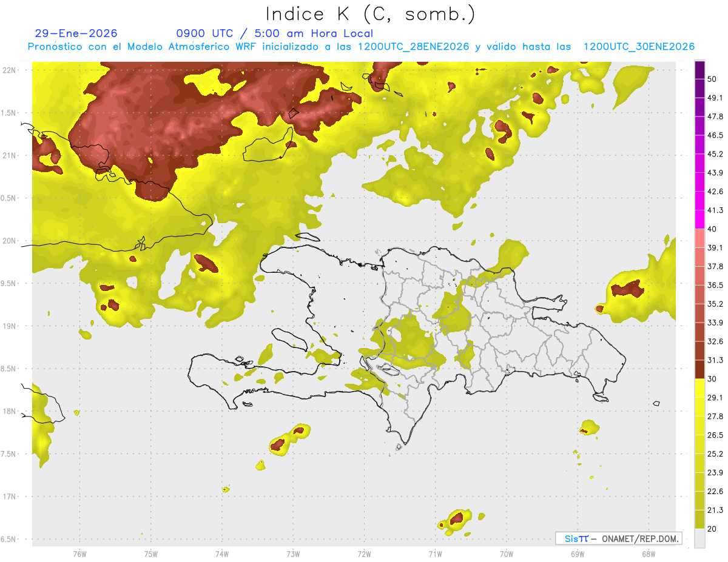Select the "73W" longitude label

(293, 554)
